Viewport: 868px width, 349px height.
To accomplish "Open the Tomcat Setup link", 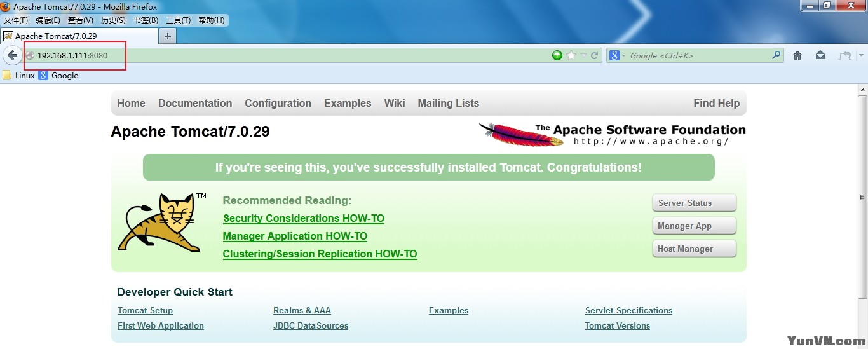I will (x=145, y=310).
